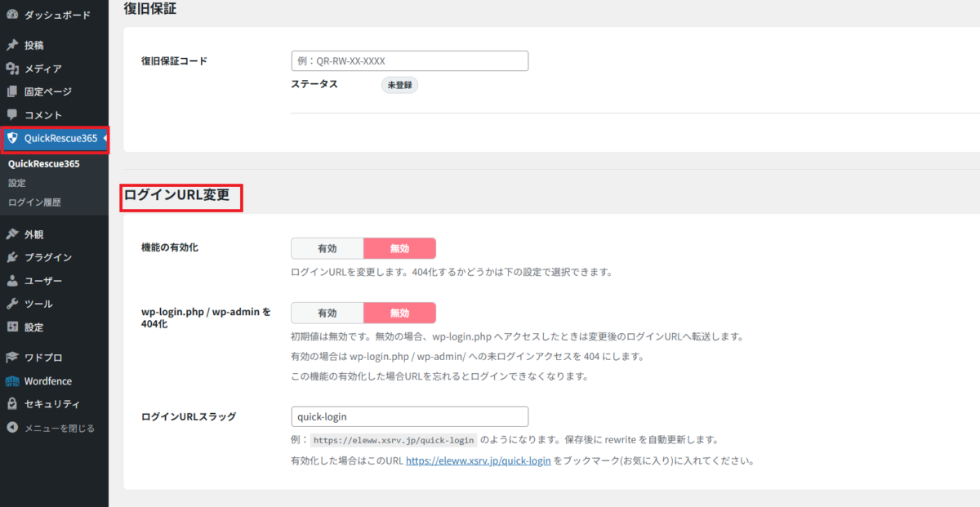
Task: Set wp-login.php 404 option to 無効
Action: tap(399, 313)
